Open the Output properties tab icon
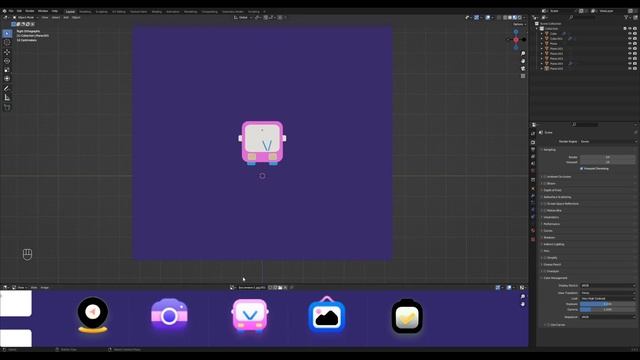This screenshot has height=360, width=640. [533, 149]
